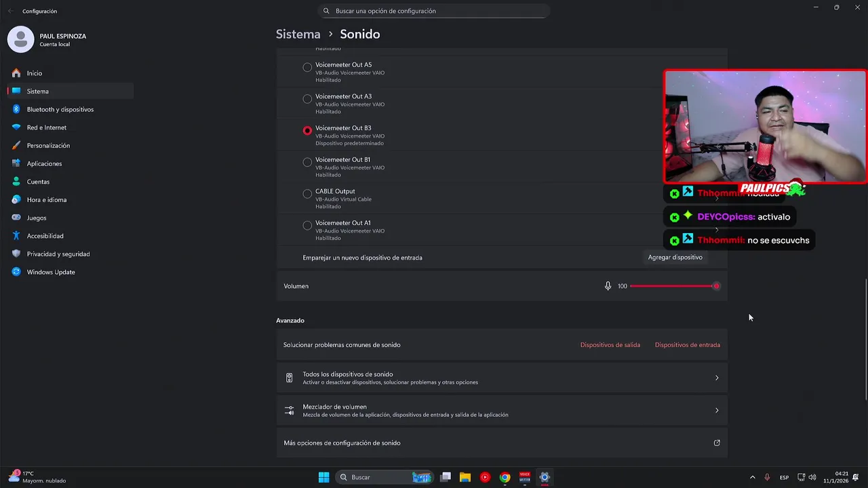This screenshot has height=488, width=868.
Task: Troubleshoot Dispositivos de entrada link
Action: 687,345
